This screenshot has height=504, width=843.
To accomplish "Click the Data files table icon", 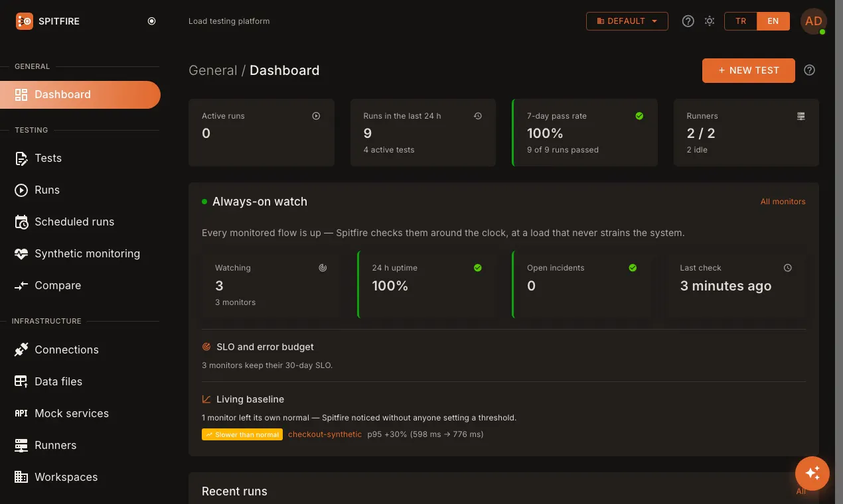I will 21,381.
